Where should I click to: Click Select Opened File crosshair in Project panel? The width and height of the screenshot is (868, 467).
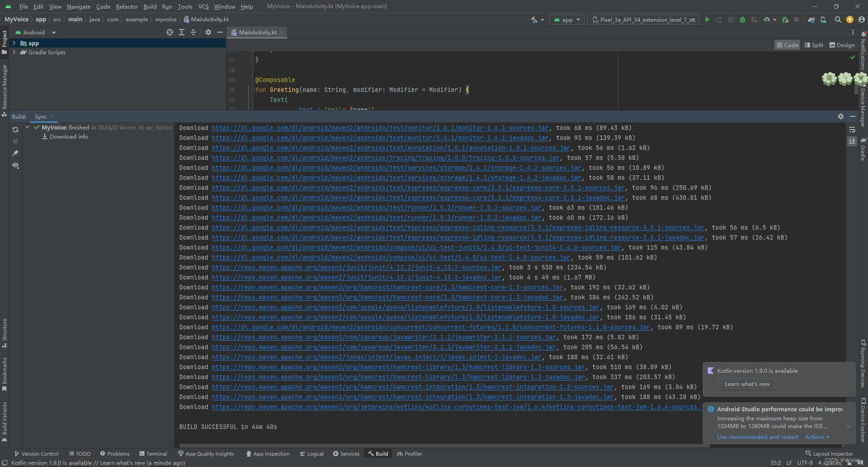tap(170, 32)
